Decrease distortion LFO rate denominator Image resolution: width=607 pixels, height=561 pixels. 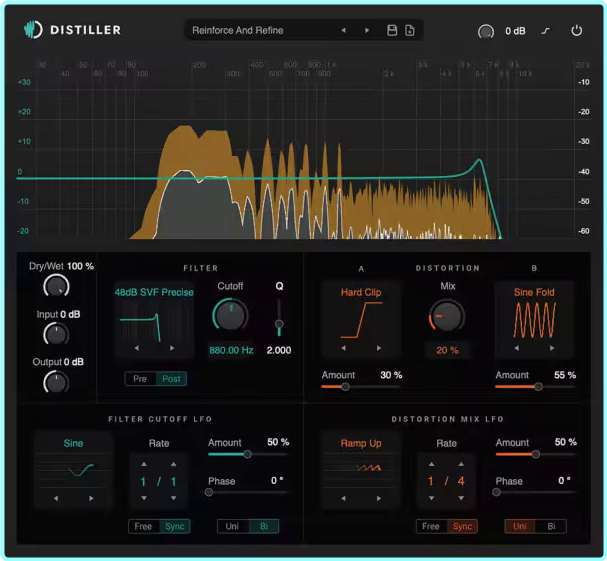tap(461, 498)
